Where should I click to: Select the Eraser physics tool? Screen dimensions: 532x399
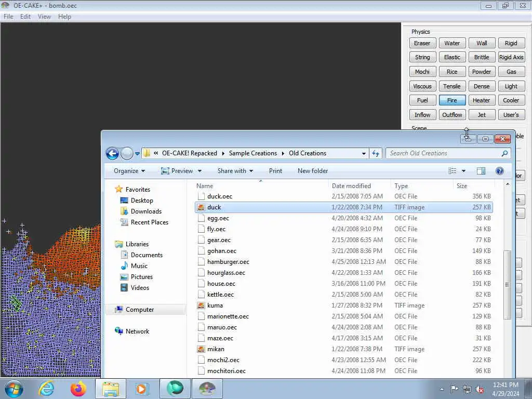click(x=422, y=43)
